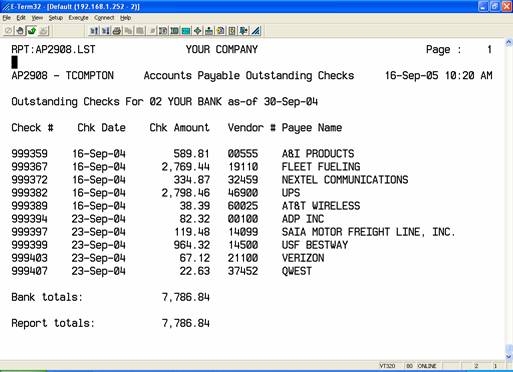Click the amount 2,798.46
This screenshot has width=513, height=372.
click(185, 193)
